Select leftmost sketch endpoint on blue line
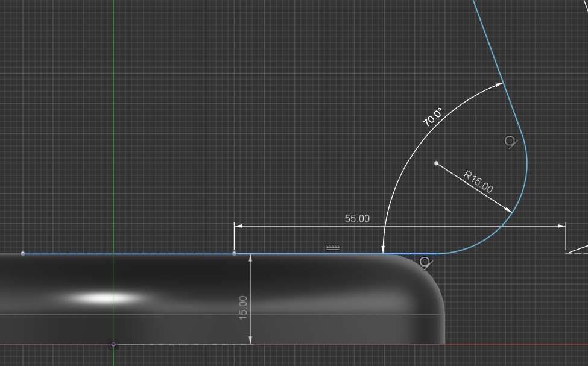This screenshot has width=588, height=366. (x=23, y=254)
